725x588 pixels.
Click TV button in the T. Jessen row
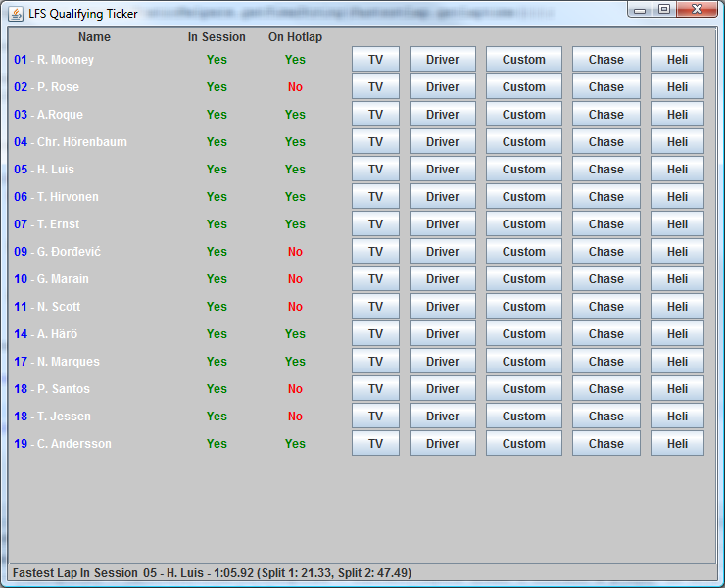(x=375, y=416)
